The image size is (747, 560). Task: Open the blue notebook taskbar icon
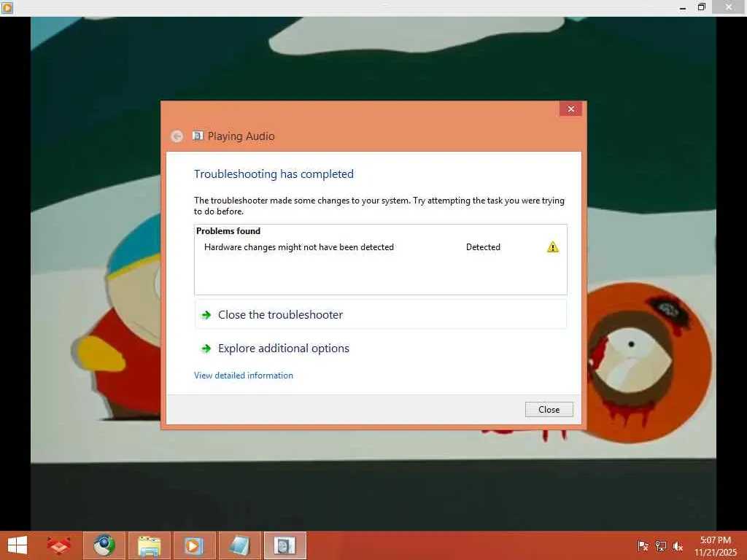239,545
